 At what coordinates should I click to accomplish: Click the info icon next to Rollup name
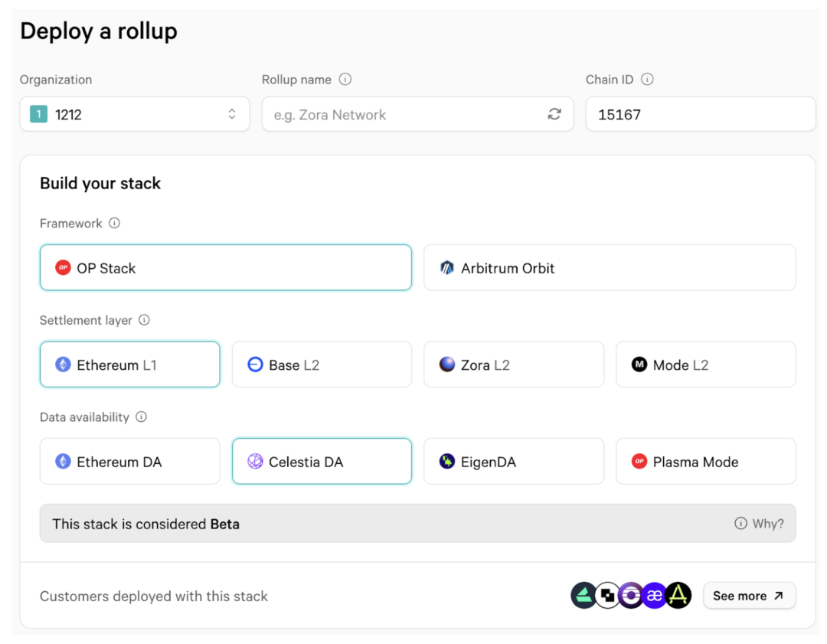[345, 80]
